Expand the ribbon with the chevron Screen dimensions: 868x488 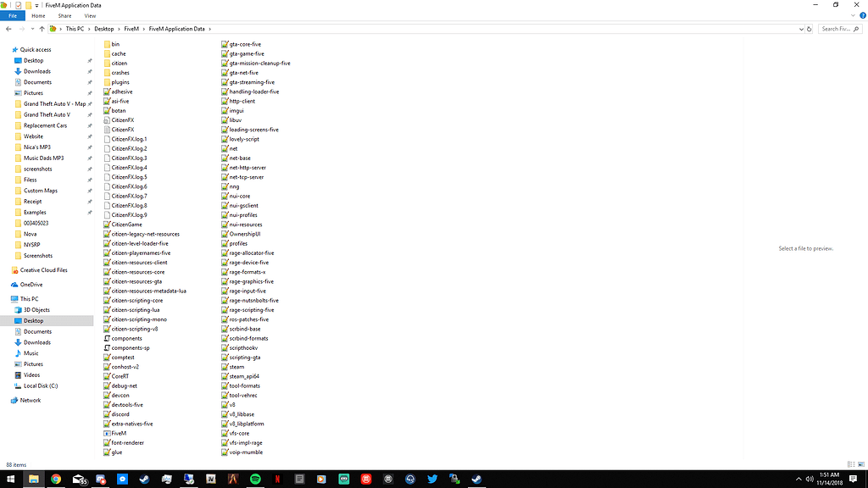point(853,15)
